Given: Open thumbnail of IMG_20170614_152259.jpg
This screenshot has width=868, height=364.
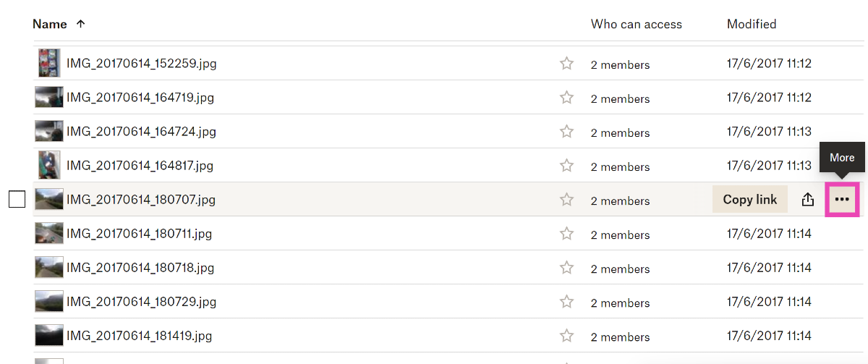Looking at the screenshot, I should pos(49,64).
